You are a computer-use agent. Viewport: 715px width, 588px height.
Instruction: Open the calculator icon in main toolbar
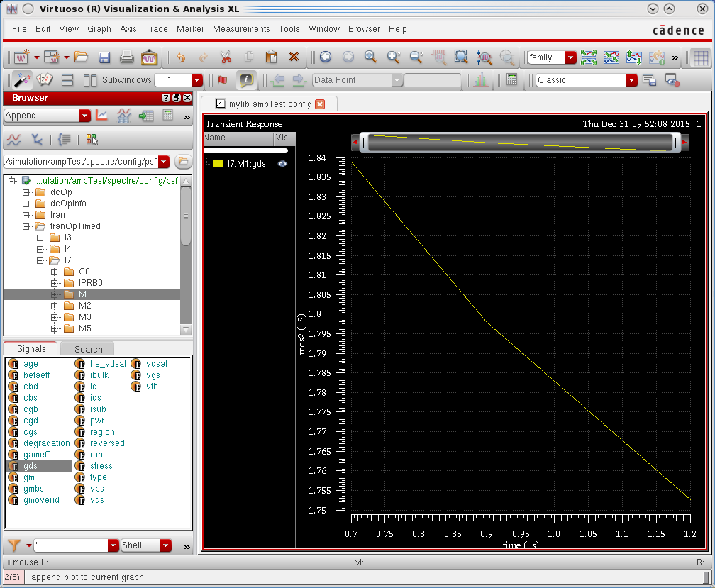click(x=511, y=80)
